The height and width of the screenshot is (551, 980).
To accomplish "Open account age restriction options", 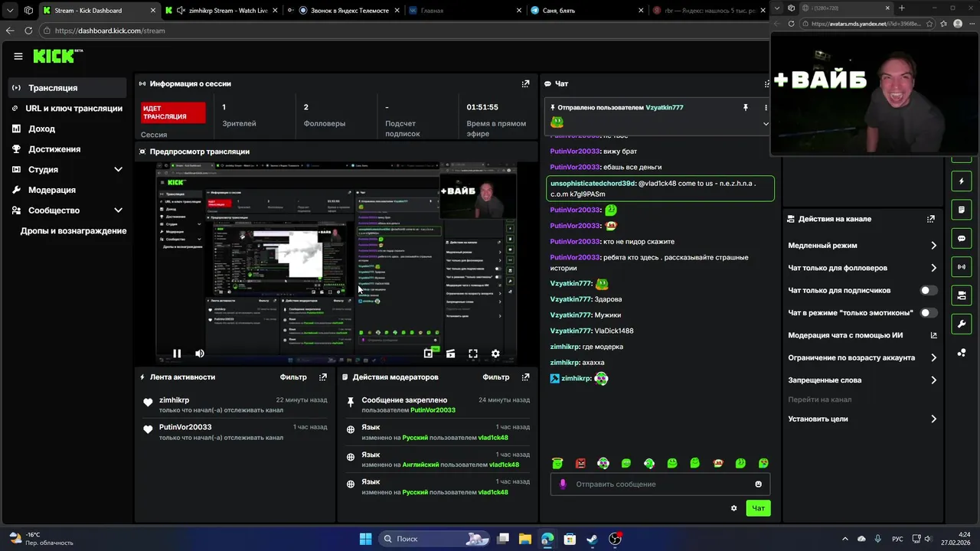I will pyautogui.click(x=862, y=358).
